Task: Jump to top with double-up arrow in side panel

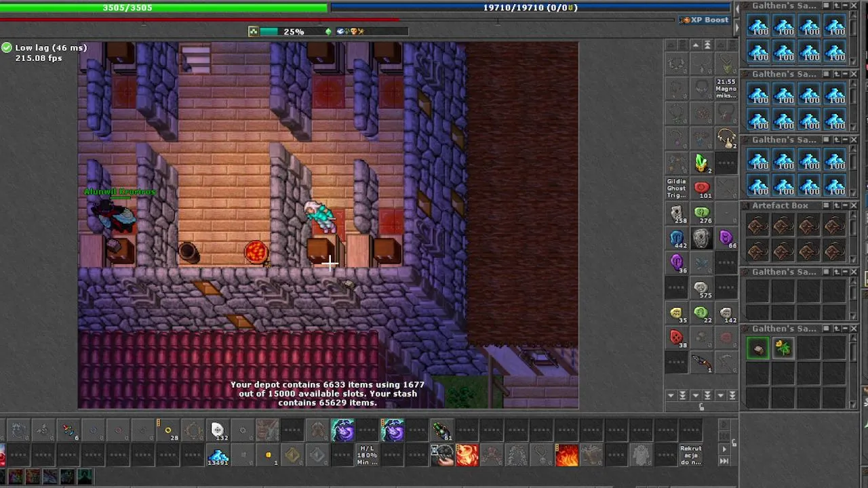Action: pos(707,45)
